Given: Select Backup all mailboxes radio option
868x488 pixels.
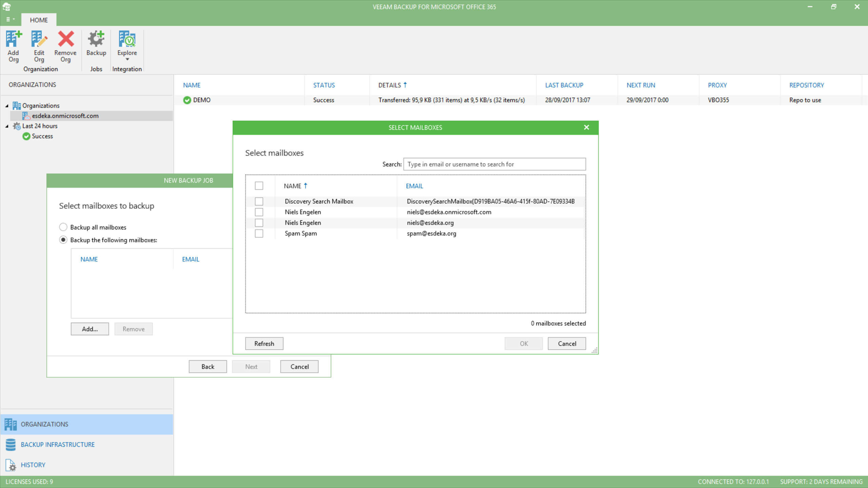Looking at the screenshot, I should [x=63, y=227].
